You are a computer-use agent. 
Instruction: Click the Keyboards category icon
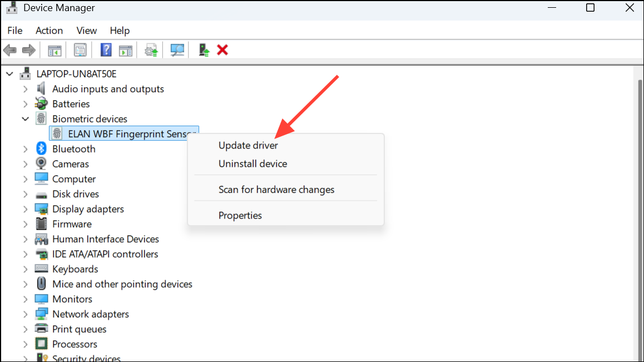tap(41, 269)
